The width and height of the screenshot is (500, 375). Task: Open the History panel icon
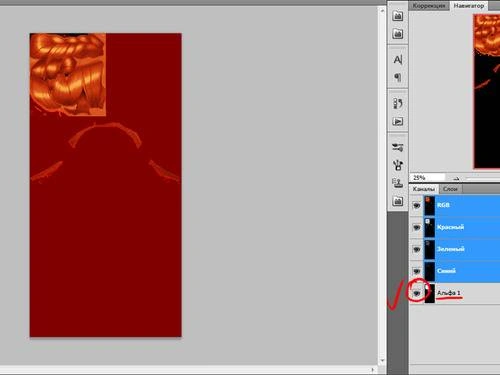[x=398, y=103]
